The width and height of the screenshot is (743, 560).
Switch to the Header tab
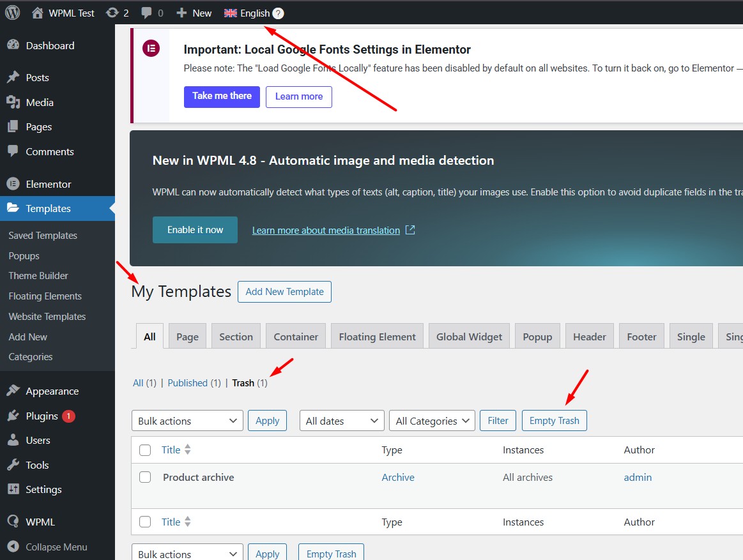coord(590,337)
